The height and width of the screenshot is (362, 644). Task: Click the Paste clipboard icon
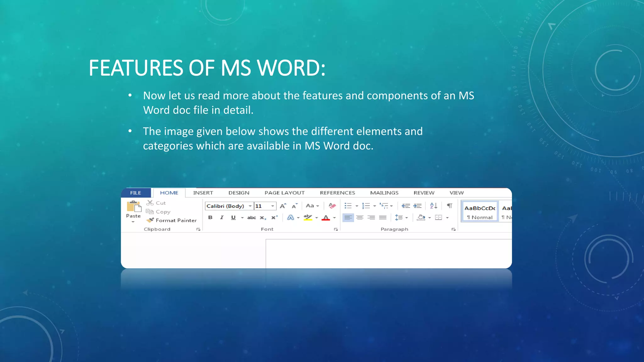click(134, 206)
